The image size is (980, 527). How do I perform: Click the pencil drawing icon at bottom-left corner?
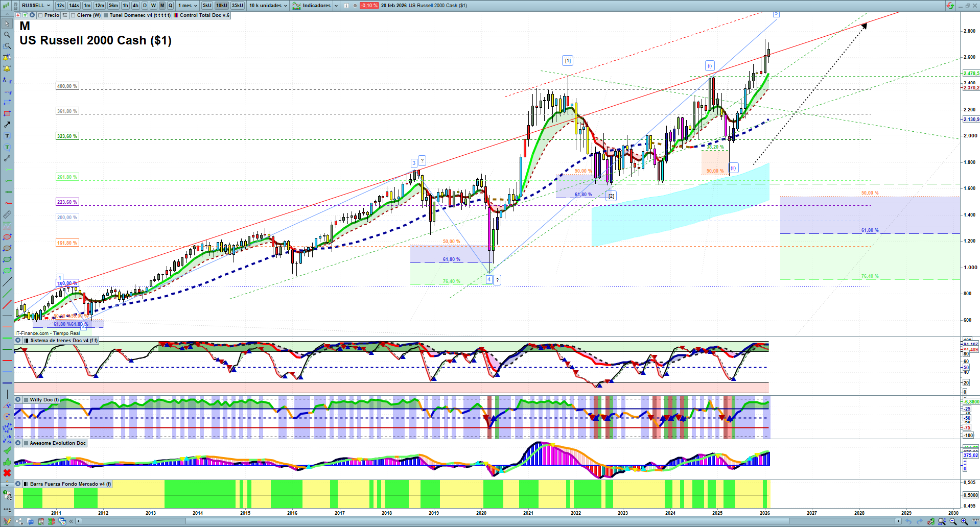tap(7, 521)
